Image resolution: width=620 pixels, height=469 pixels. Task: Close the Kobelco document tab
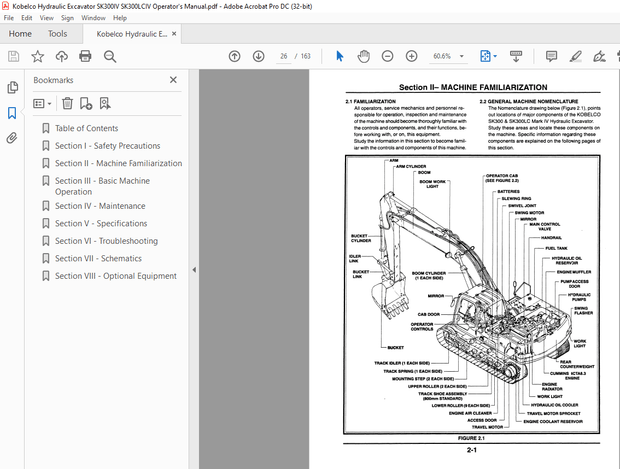(x=174, y=34)
